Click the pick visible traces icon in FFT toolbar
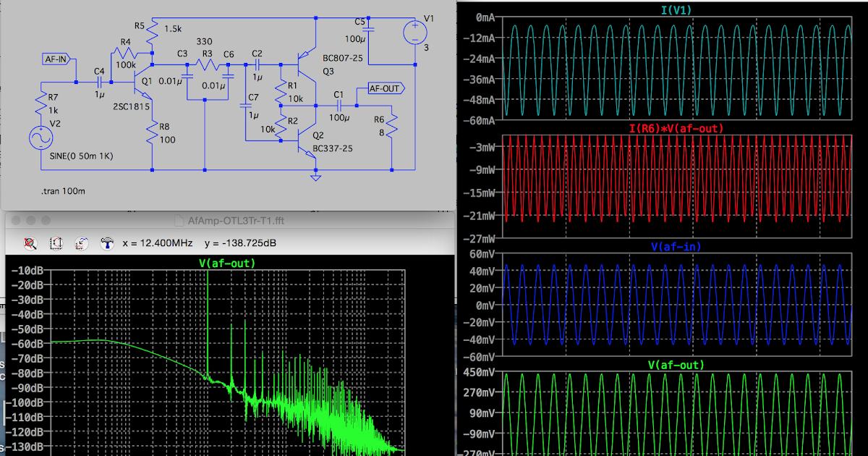Screen dimensions: 868x456 coord(82,243)
